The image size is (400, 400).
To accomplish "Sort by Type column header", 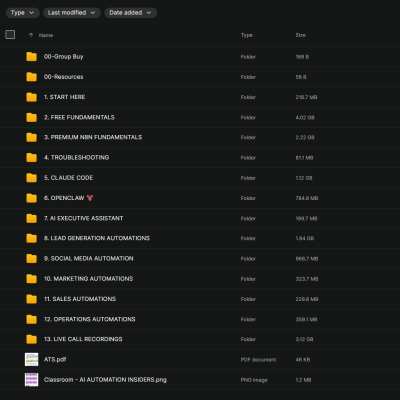I will (247, 35).
